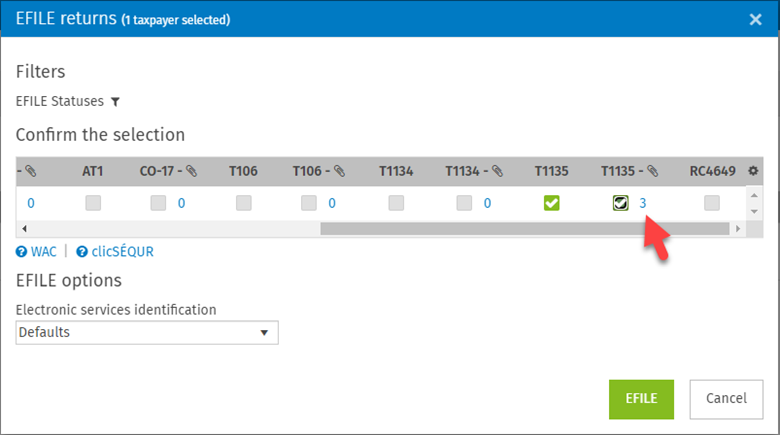The image size is (780, 435).
Task: Open the EFILE Statuses filter funnel icon
Action: [115, 102]
